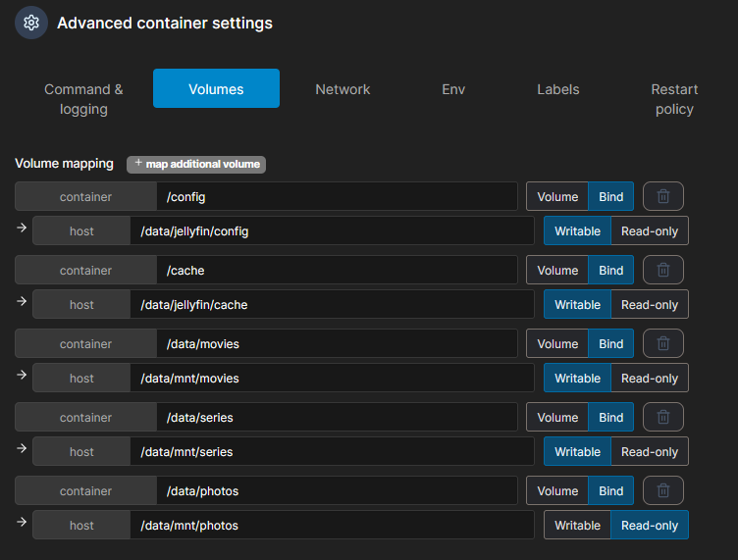Make /data/jellyfin/config host path Read-only
The image size is (738, 560).
point(649,230)
